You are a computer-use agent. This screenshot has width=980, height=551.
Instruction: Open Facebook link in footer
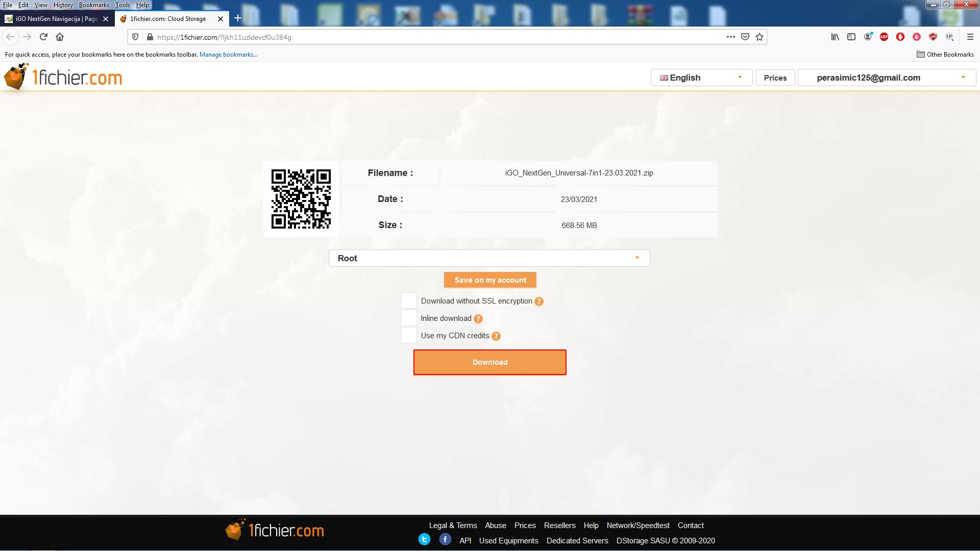tap(445, 540)
